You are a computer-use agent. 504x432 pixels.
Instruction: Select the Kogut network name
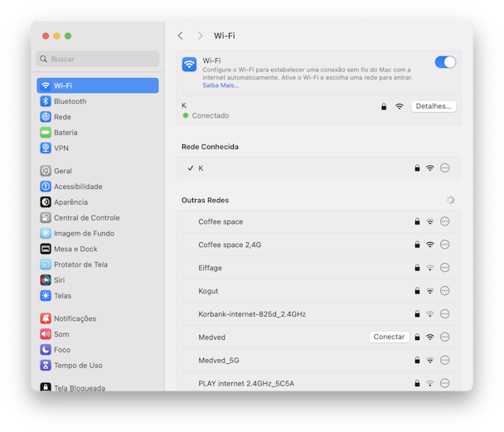pyautogui.click(x=208, y=291)
